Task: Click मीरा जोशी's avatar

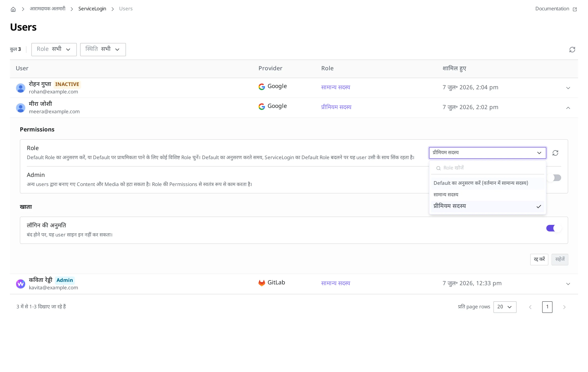Action: [x=20, y=108]
